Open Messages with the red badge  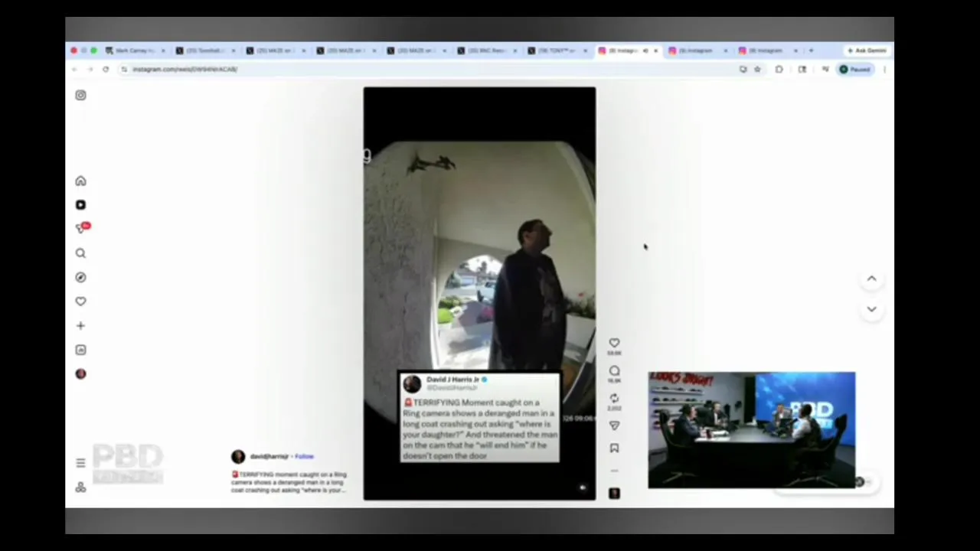point(82,228)
